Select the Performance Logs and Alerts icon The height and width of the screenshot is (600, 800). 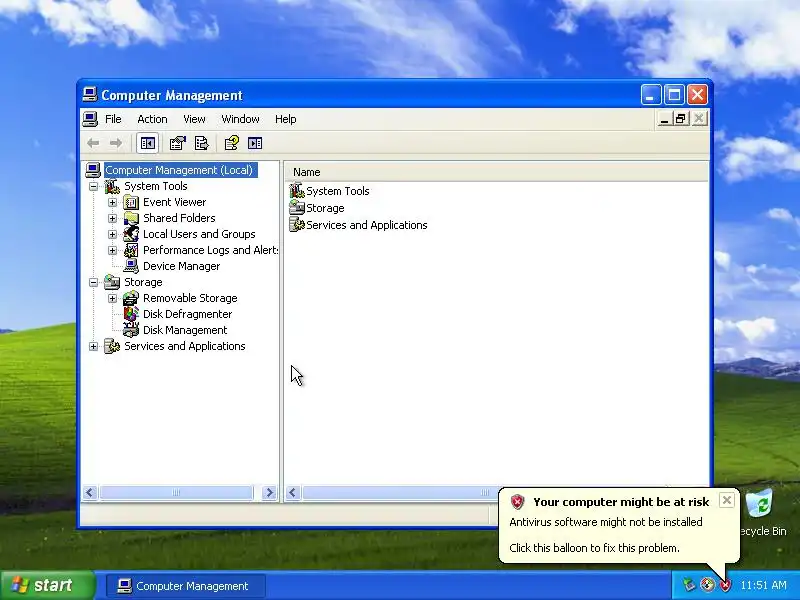pos(131,251)
